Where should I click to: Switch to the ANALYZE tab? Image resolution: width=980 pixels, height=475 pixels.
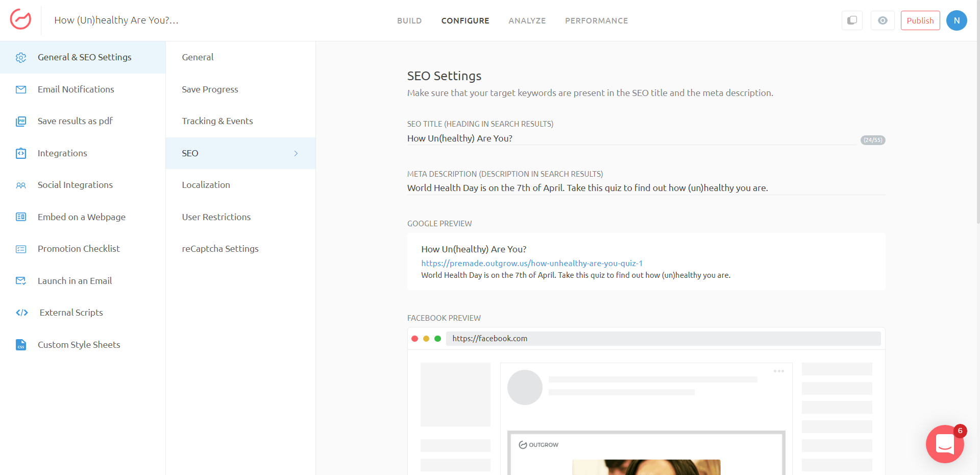[x=527, y=20]
